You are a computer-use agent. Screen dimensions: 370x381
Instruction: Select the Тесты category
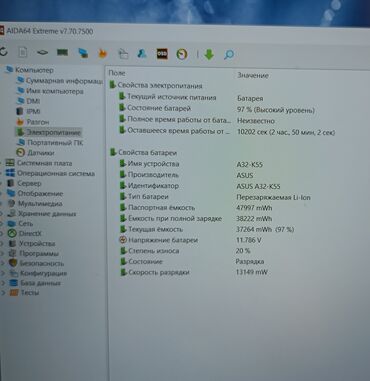(24, 292)
